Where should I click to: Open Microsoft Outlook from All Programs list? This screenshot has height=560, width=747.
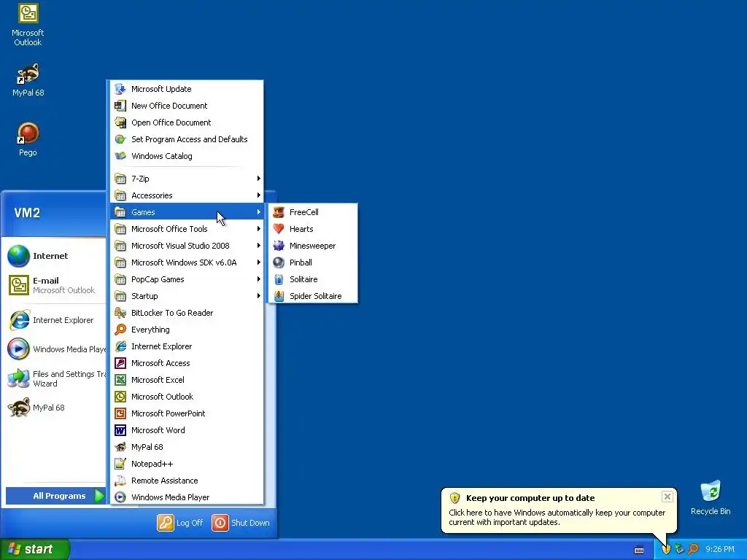click(187, 396)
